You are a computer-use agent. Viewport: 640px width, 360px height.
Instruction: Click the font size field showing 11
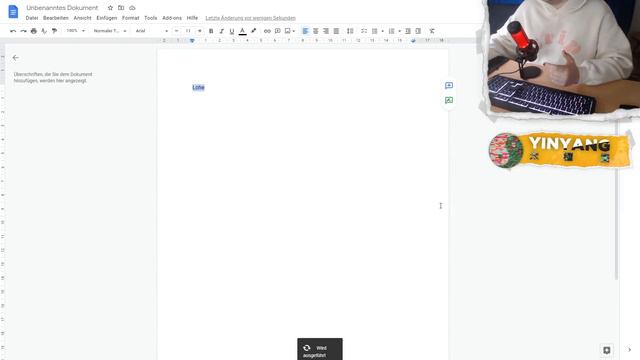(x=188, y=31)
